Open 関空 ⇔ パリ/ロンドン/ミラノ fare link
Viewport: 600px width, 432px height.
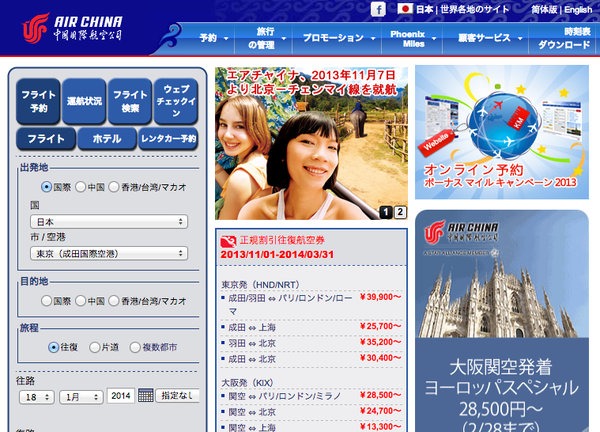pyautogui.click(x=285, y=396)
